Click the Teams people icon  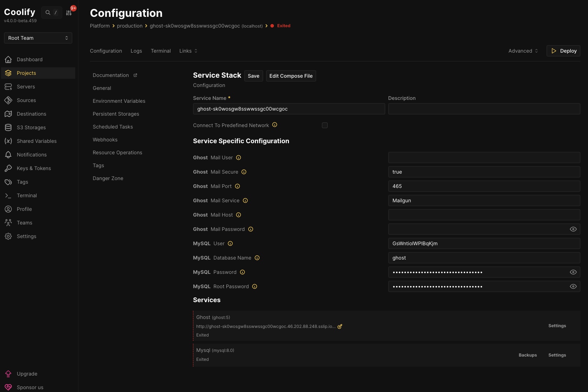8,223
